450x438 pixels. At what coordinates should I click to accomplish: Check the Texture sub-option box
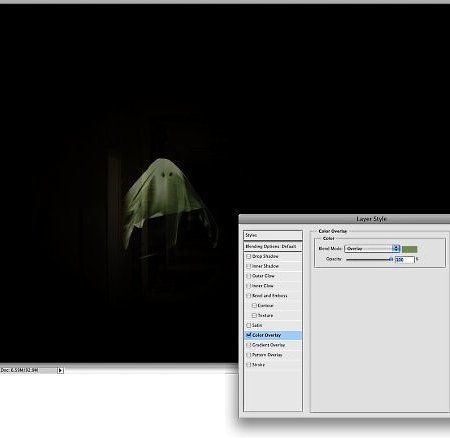tap(254, 315)
